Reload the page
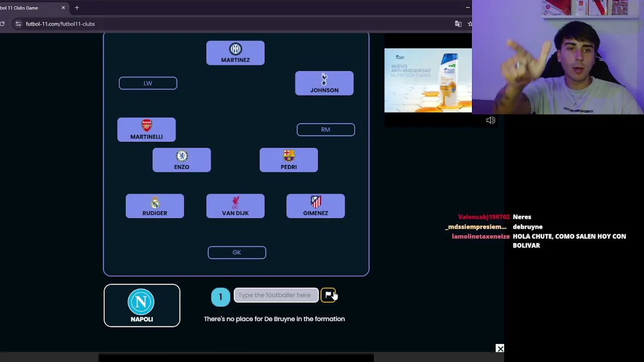 pos(3,24)
